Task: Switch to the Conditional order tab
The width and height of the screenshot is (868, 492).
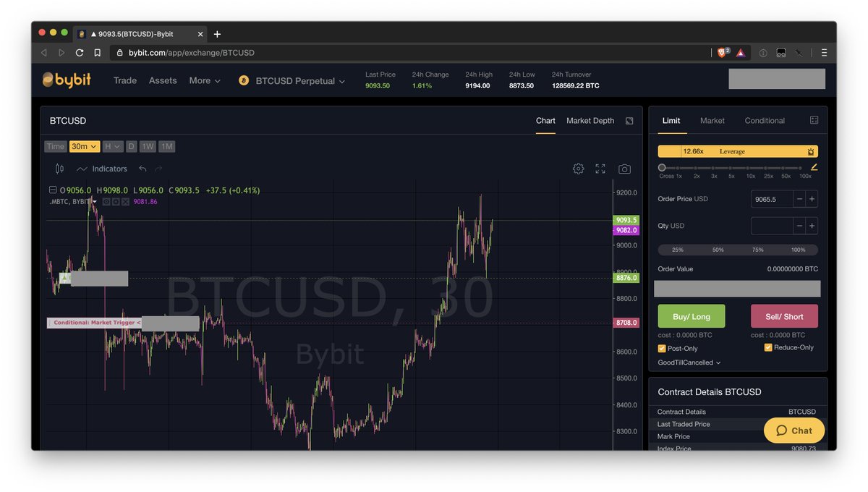Action: tap(765, 121)
